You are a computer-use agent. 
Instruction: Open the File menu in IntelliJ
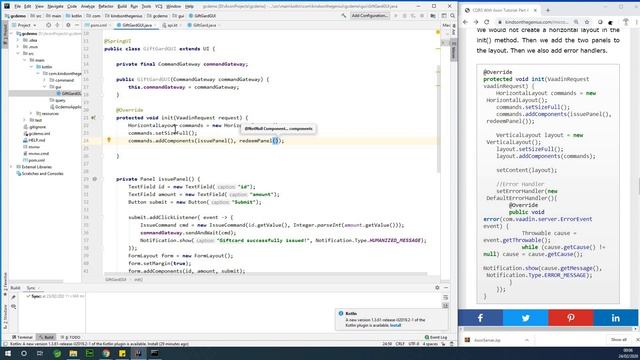click(x=17, y=7)
